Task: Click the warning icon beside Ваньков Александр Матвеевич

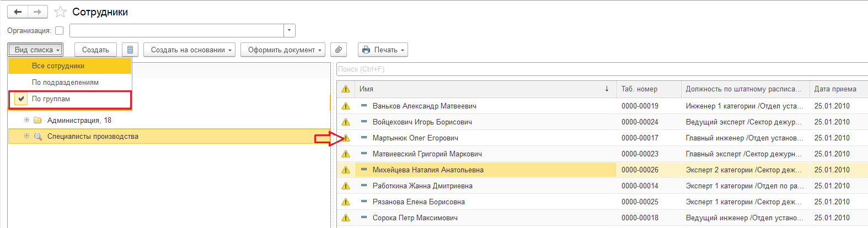Action: (x=346, y=106)
